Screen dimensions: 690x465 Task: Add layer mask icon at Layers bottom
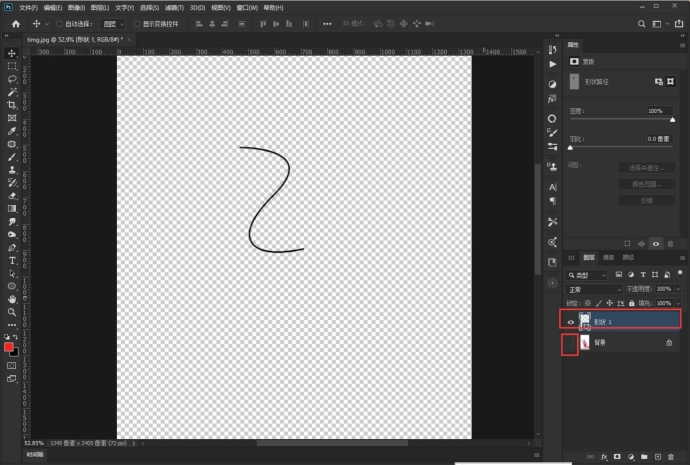point(617,457)
